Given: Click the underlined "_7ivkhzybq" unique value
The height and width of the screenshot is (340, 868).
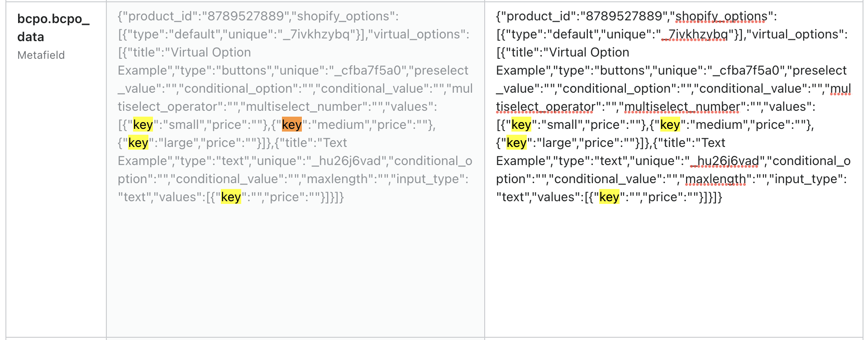Looking at the screenshot, I should [695, 34].
